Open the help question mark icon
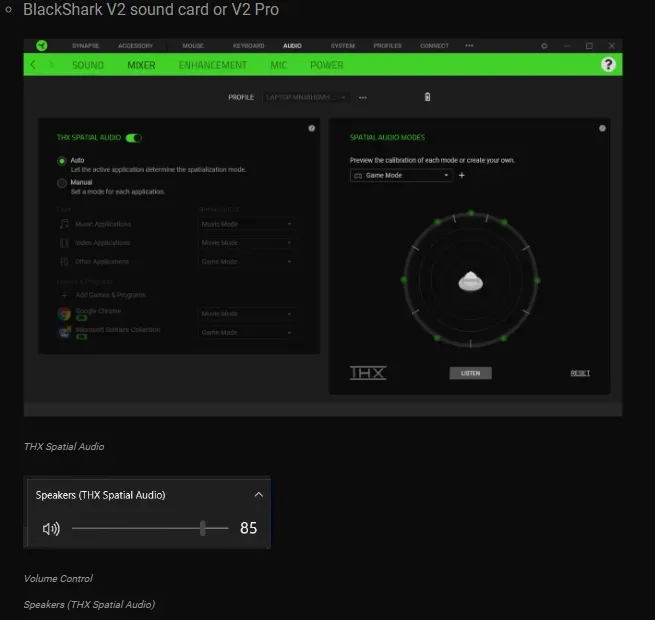This screenshot has width=655, height=620. [608, 65]
